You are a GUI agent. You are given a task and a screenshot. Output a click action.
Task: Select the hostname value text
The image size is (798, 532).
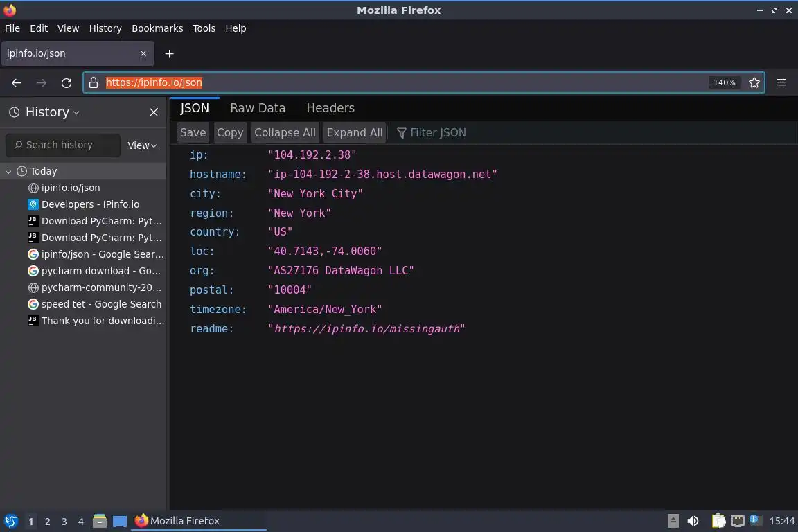click(382, 174)
